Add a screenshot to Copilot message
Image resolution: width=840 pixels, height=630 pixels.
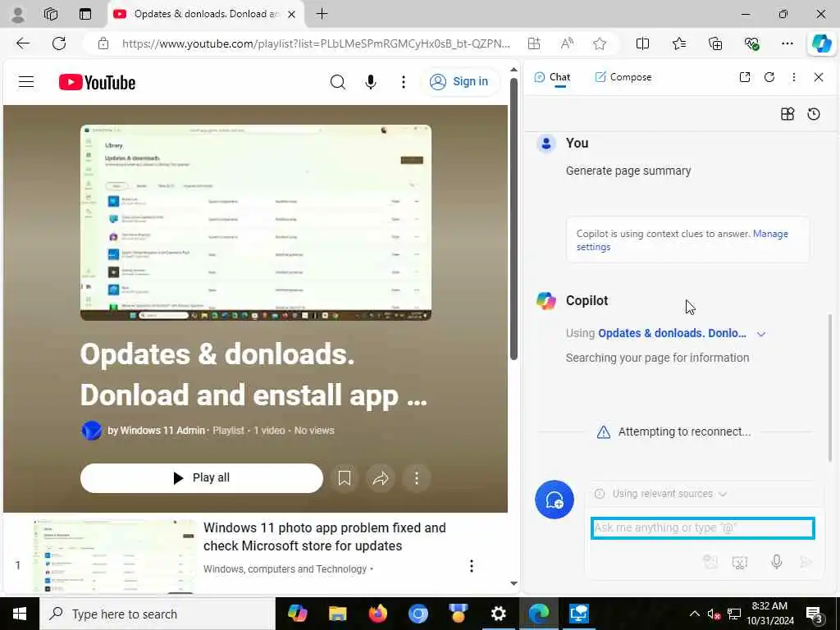tap(740, 561)
